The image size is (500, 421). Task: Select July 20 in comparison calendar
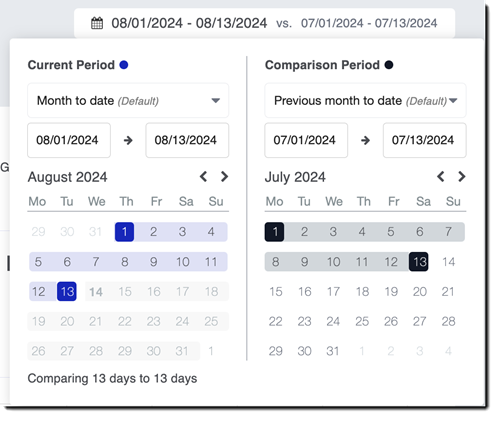tap(420, 292)
